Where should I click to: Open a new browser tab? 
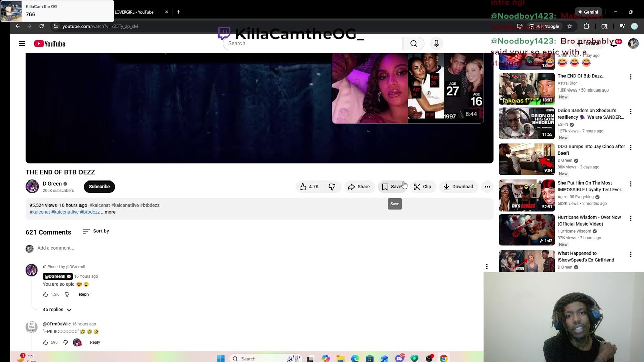pyautogui.click(x=178, y=12)
